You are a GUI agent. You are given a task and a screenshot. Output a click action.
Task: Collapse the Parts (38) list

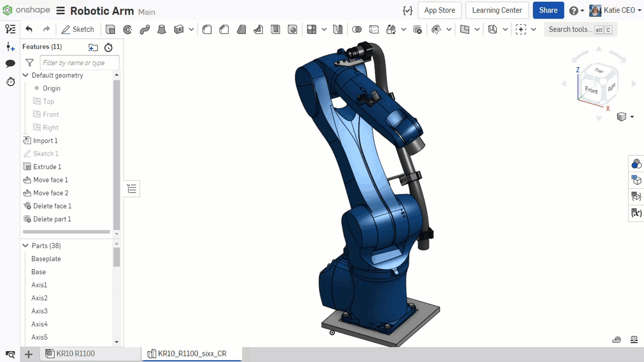pyautogui.click(x=26, y=246)
